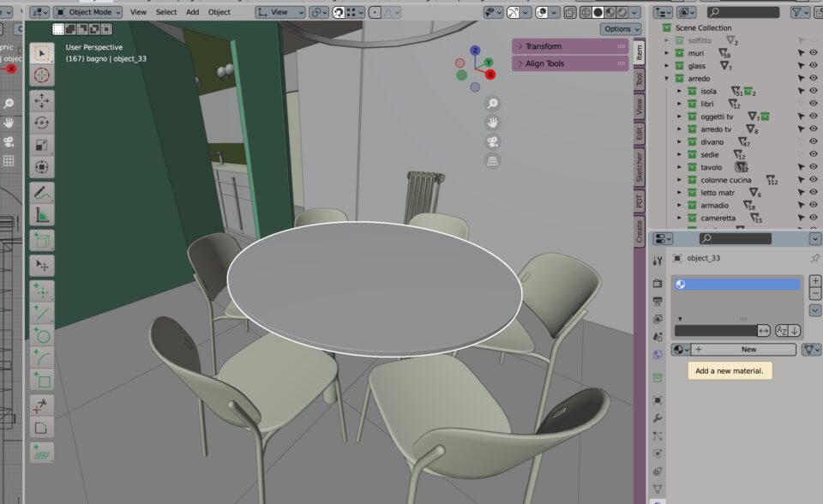Switch to the Sketcher sidebar tab
The height and width of the screenshot is (504, 823).
(x=640, y=166)
